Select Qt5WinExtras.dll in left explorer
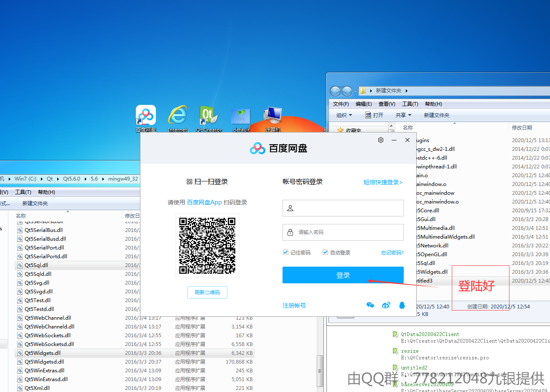550x392 pixels. pos(44,370)
